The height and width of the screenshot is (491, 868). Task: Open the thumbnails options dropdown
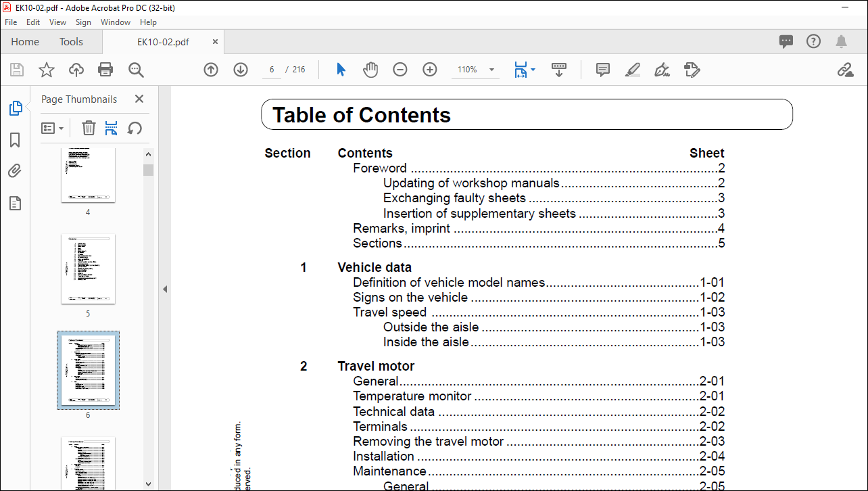(x=53, y=128)
